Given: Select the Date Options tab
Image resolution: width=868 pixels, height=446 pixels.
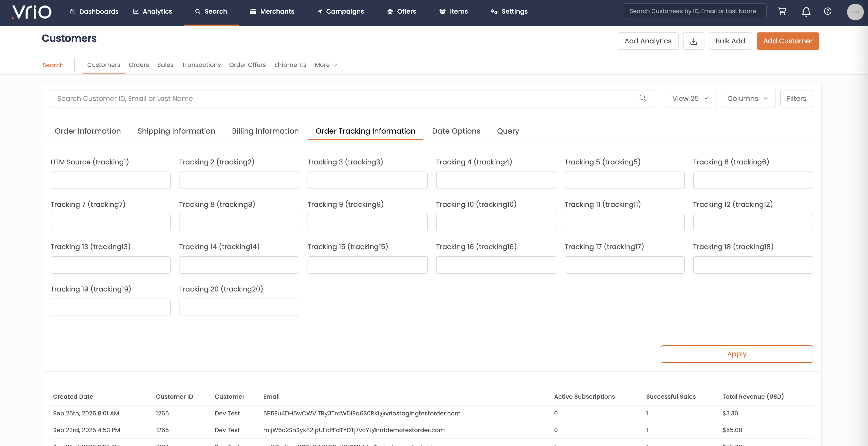Looking at the screenshot, I should pyautogui.click(x=456, y=131).
